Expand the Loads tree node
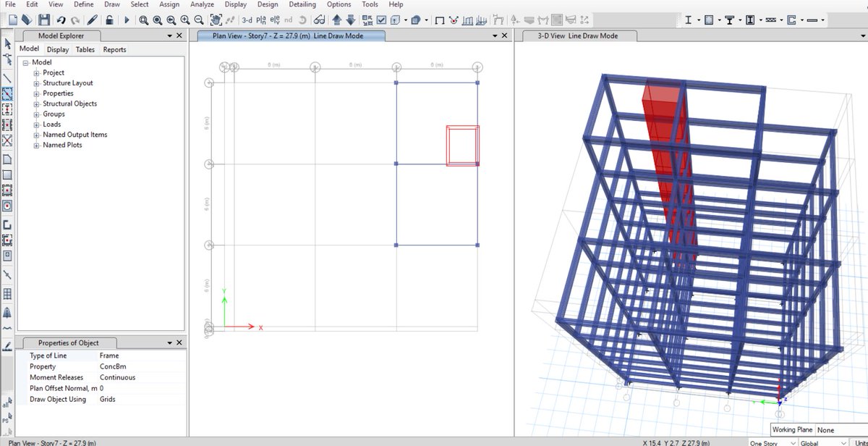 click(x=36, y=125)
